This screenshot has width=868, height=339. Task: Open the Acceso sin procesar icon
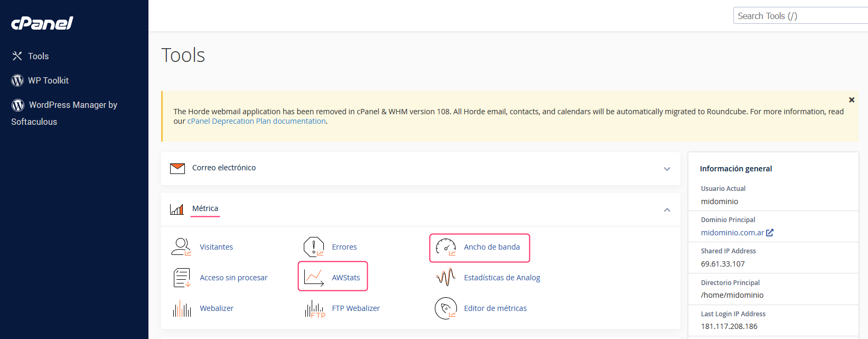click(x=181, y=277)
